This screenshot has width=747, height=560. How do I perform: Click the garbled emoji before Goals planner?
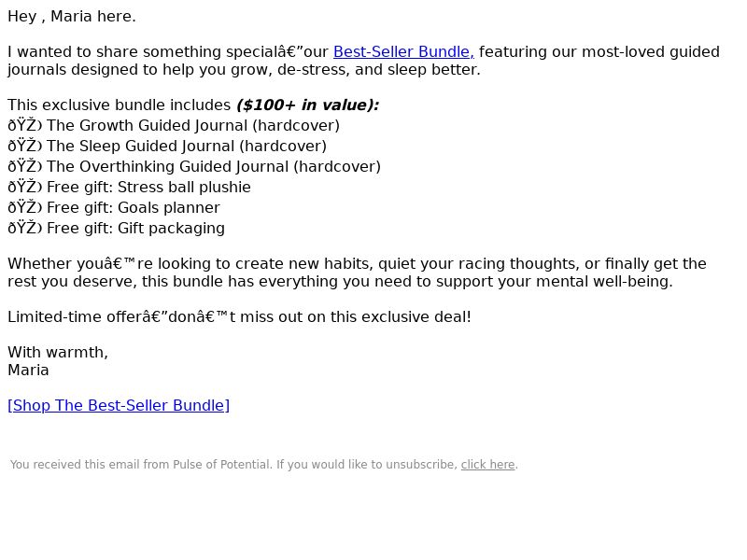25,207
